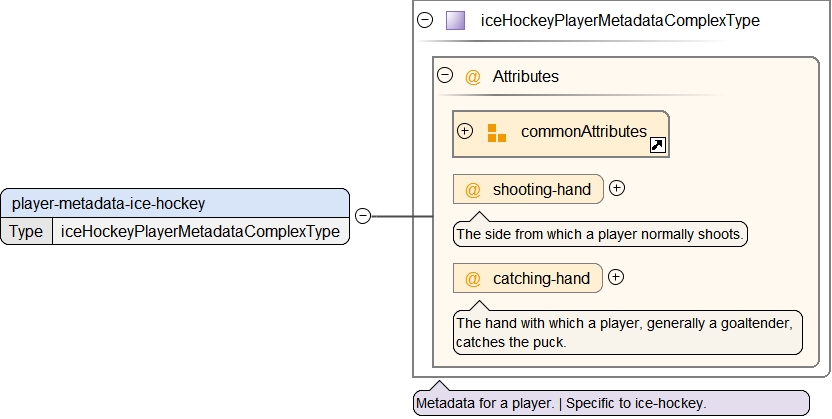Click the arrow reference icon on commonAttributes
The width and height of the screenshot is (832, 419).
tap(657, 146)
